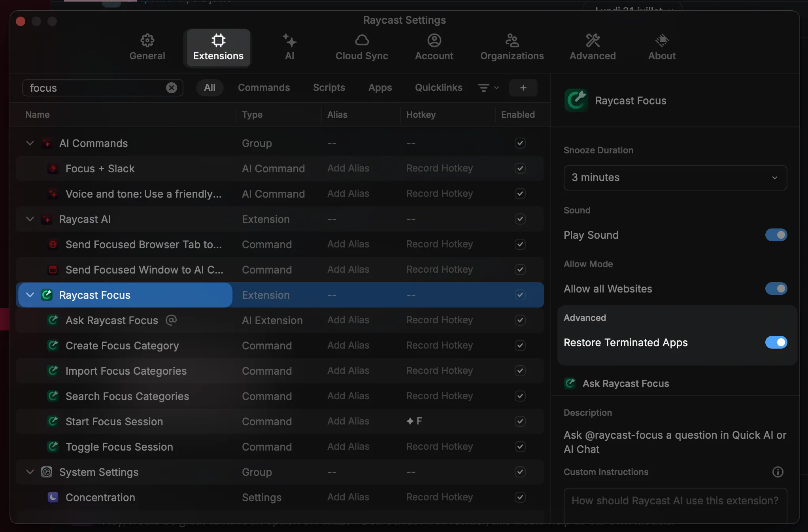This screenshot has height=532, width=808.
Task: Open the filter options next to Quicklinks
Action: [487, 88]
